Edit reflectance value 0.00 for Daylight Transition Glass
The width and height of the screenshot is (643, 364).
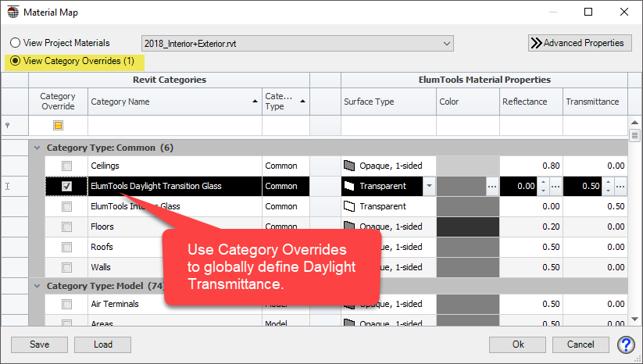519,186
